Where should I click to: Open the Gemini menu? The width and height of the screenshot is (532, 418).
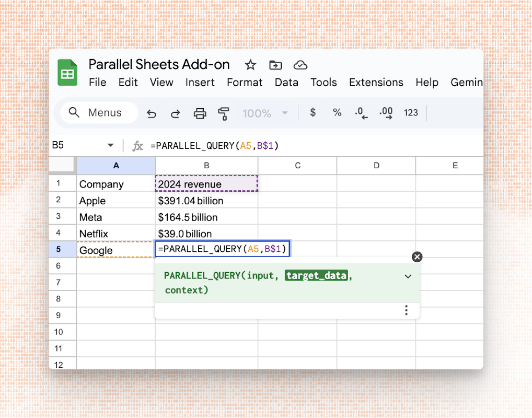point(467,83)
